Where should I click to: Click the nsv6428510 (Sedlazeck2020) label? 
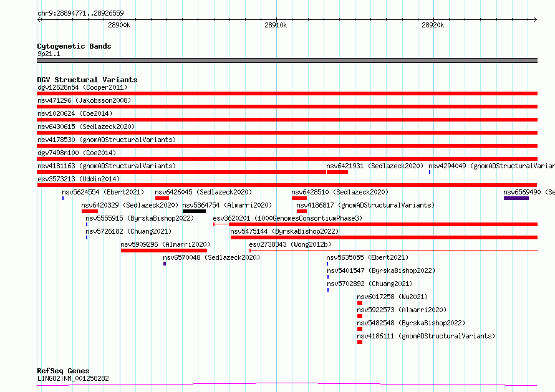pos(340,192)
